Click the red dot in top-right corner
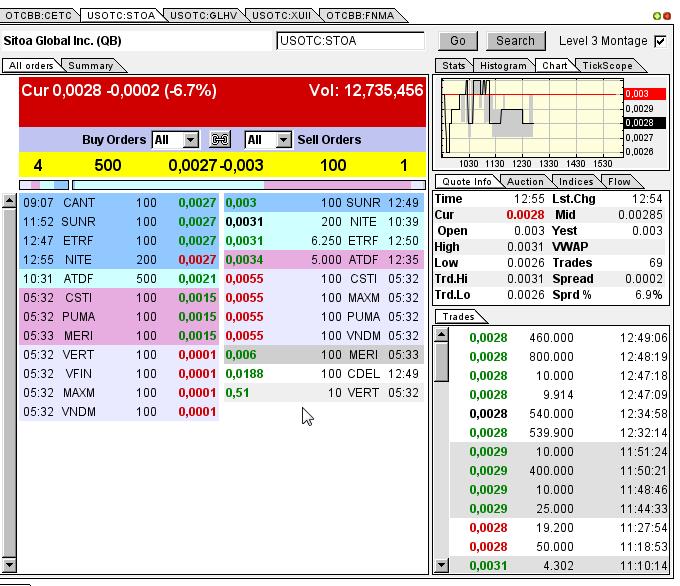The image size is (680, 586). coord(667,16)
